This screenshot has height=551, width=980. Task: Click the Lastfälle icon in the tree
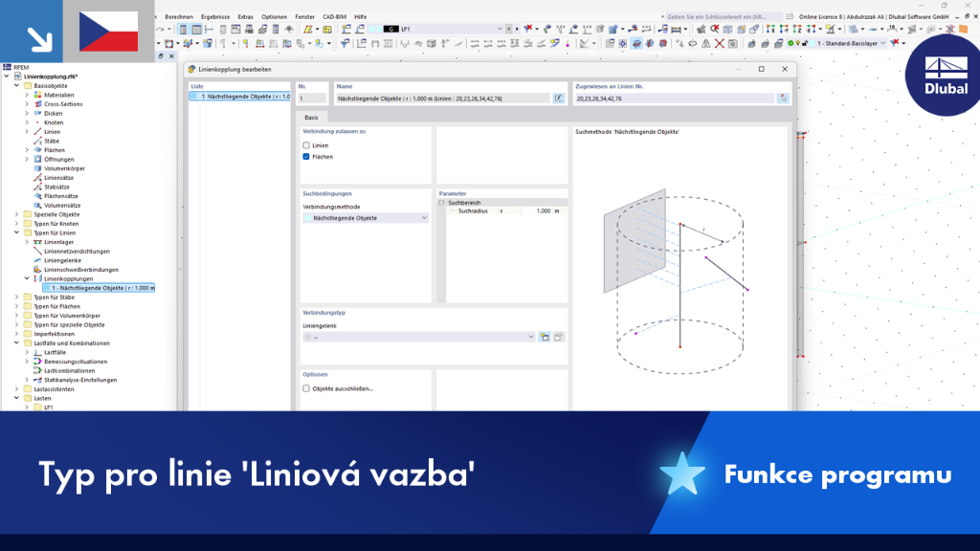tap(37, 352)
